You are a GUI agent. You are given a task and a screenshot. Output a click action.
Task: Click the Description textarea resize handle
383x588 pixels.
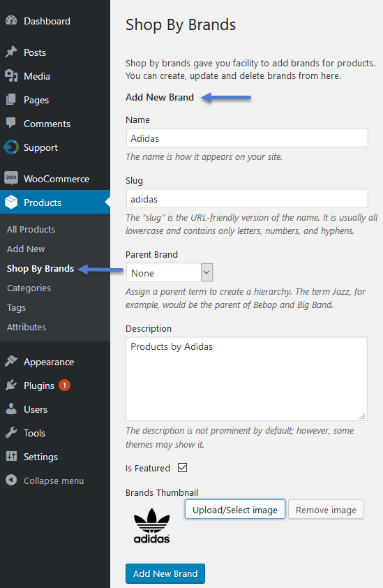tap(362, 416)
